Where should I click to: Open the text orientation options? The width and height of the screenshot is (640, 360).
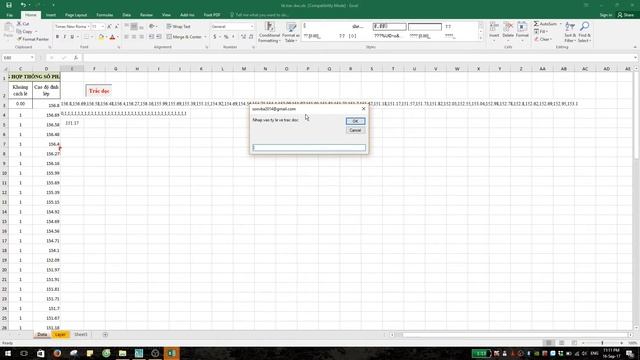[x=153, y=27]
